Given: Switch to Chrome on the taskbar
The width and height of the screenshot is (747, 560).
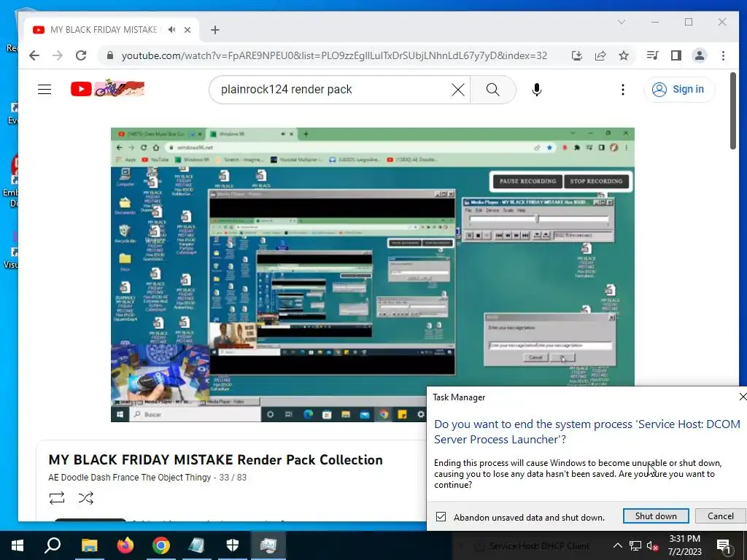Looking at the screenshot, I should pos(161,545).
